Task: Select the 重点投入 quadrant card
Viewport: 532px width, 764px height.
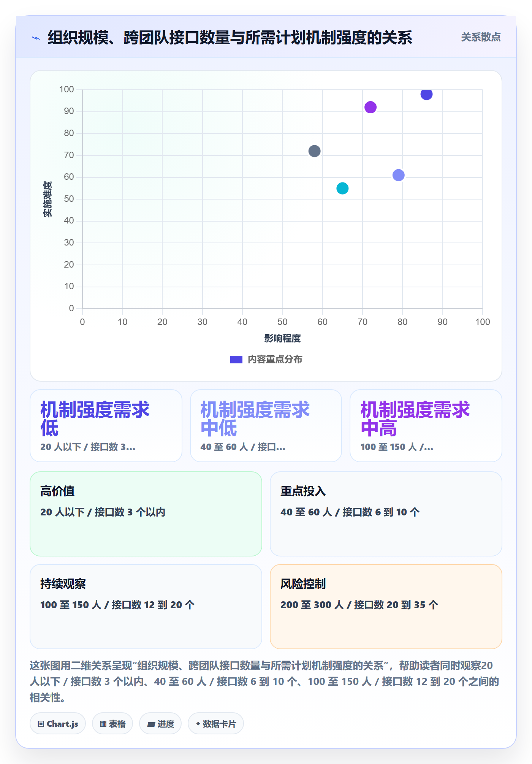Action: tap(386, 514)
